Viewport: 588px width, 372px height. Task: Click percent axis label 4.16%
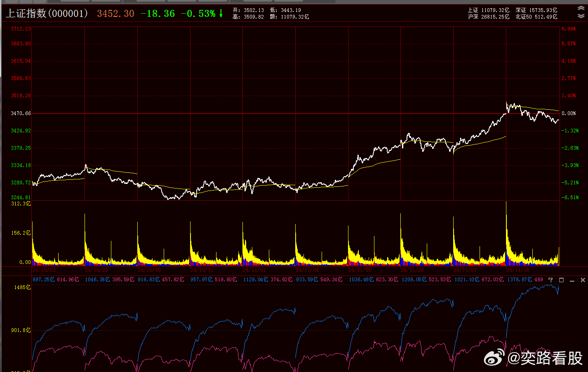pyautogui.click(x=569, y=61)
